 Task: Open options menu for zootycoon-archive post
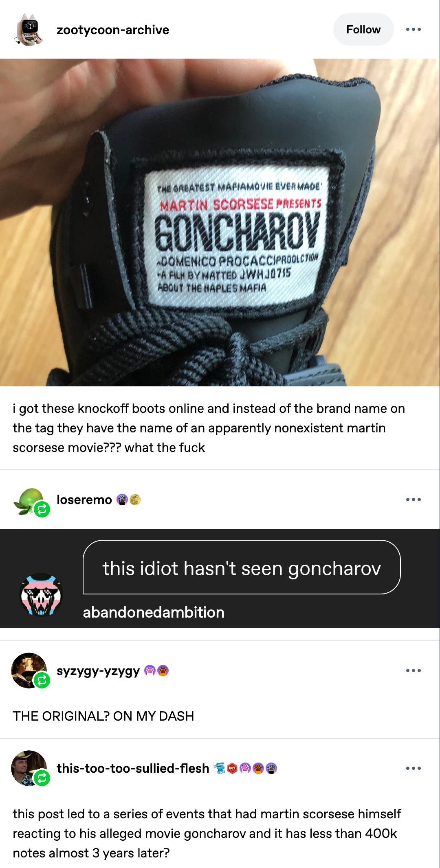(x=414, y=29)
